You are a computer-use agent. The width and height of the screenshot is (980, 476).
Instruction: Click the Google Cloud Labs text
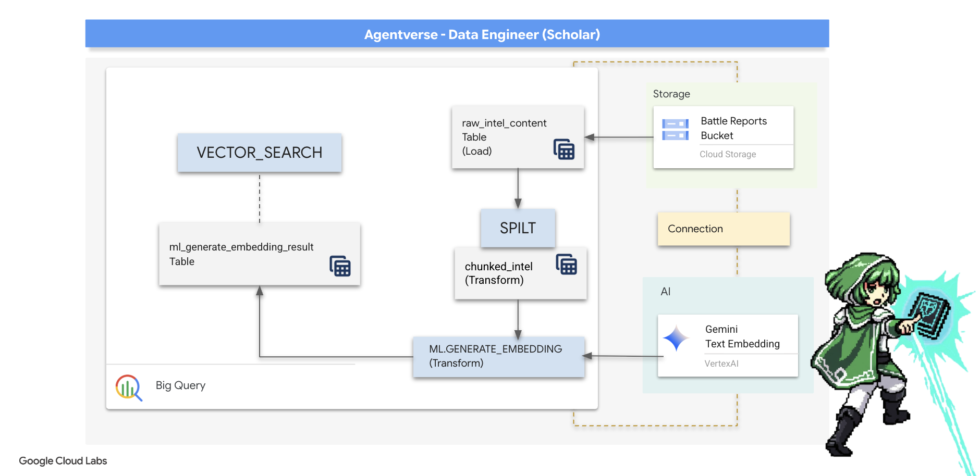point(63,461)
